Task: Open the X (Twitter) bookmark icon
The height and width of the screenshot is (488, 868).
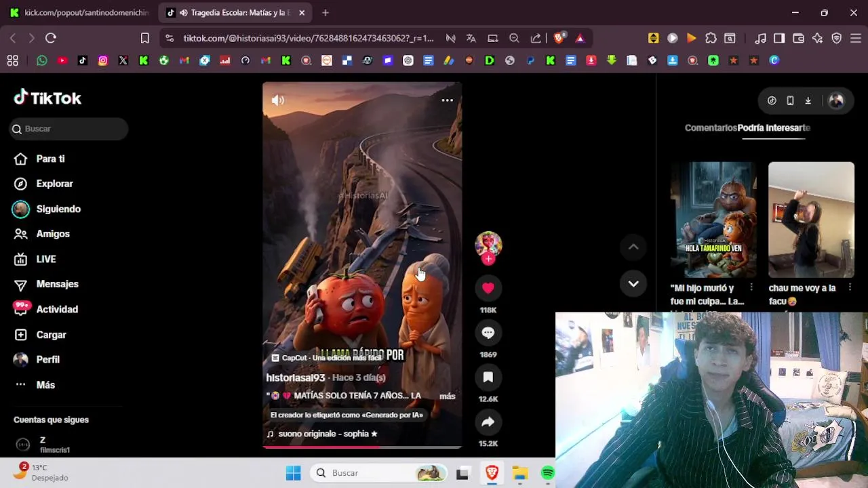Action: coord(123,60)
